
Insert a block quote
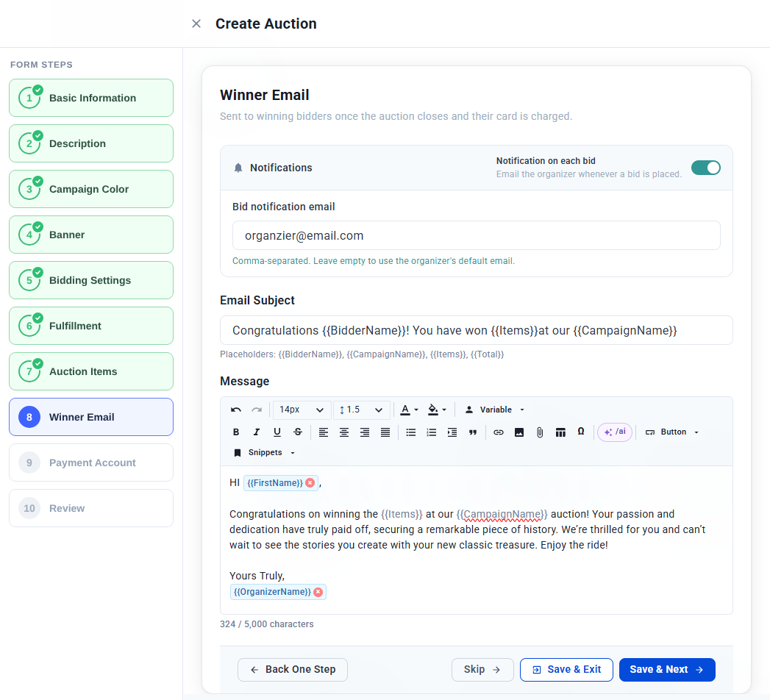[x=473, y=432]
